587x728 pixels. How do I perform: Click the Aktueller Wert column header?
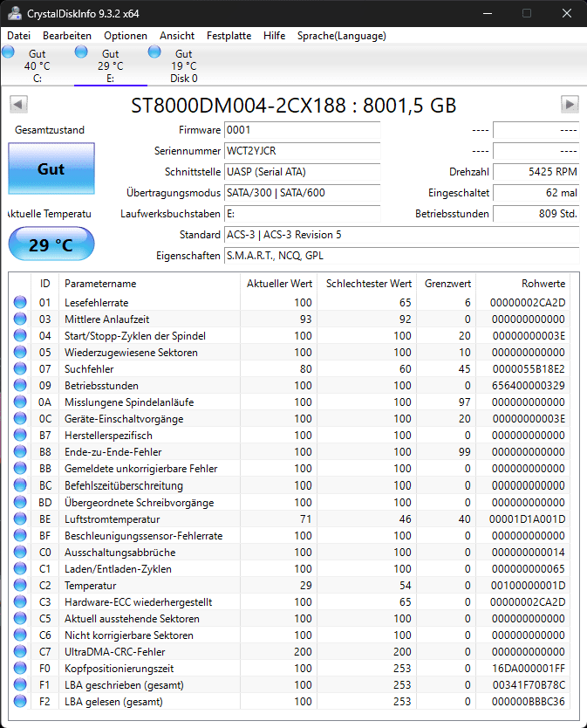click(x=278, y=284)
